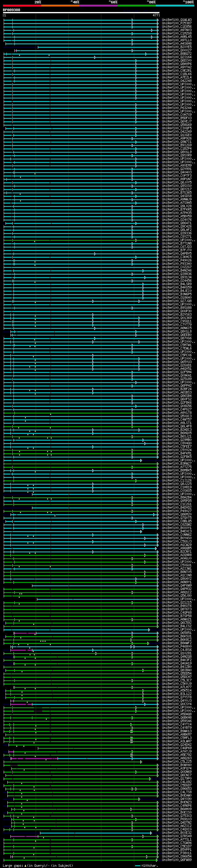Select the hit UniRef100_B4DVD2
The image size is (197, 868).
tap(177, 507)
